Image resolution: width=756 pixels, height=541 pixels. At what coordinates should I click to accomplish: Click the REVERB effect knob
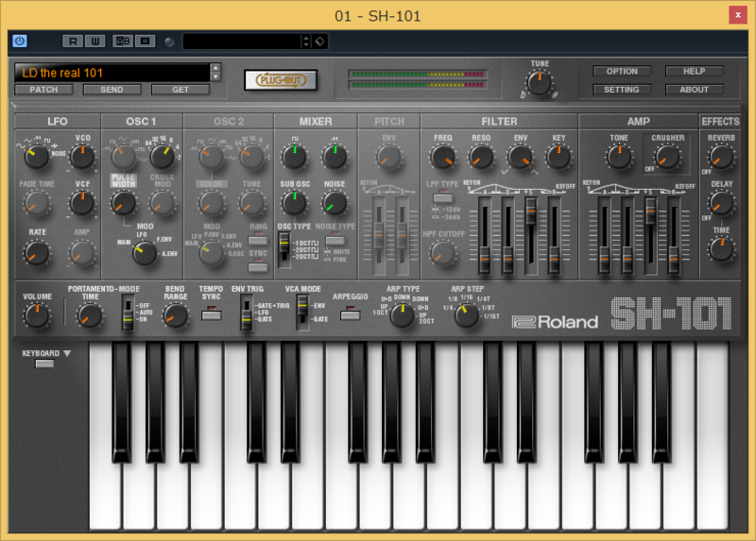point(721,157)
